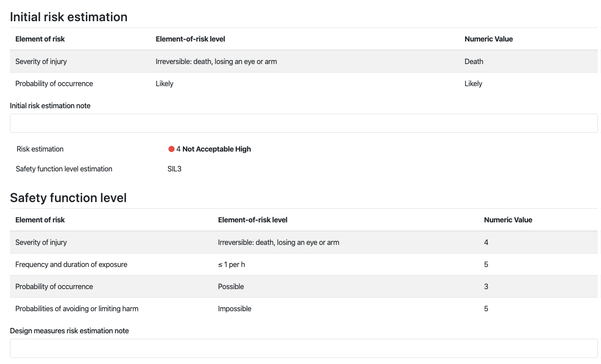Click the Possible probability level cell
Viewport: 601px width, 364px height.
(x=231, y=287)
